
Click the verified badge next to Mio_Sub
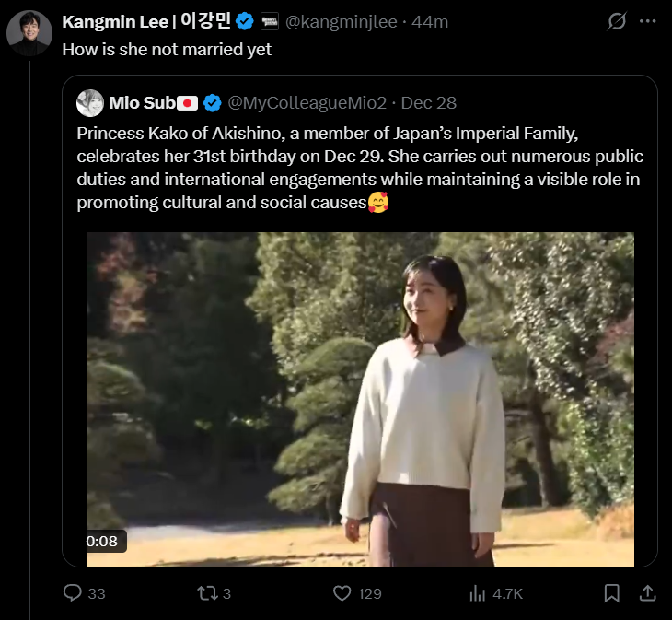click(x=212, y=102)
